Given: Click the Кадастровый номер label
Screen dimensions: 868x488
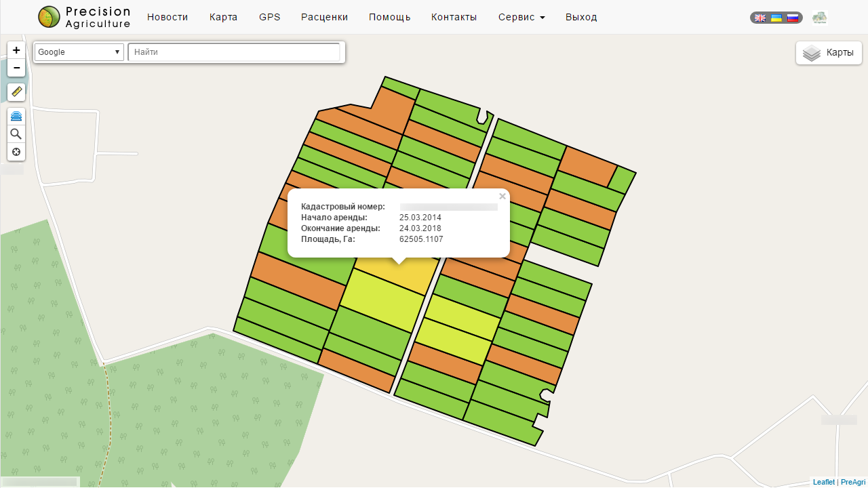Looking at the screenshot, I should (343, 207).
